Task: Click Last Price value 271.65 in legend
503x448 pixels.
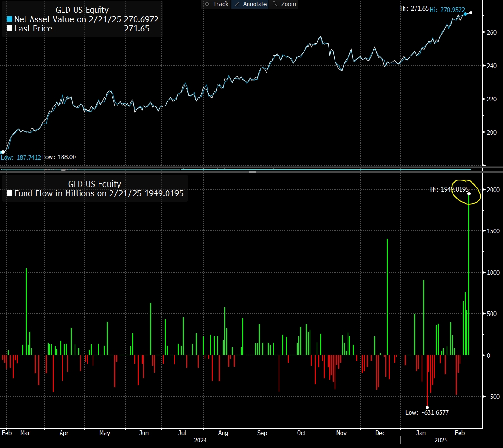Action: point(137,29)
